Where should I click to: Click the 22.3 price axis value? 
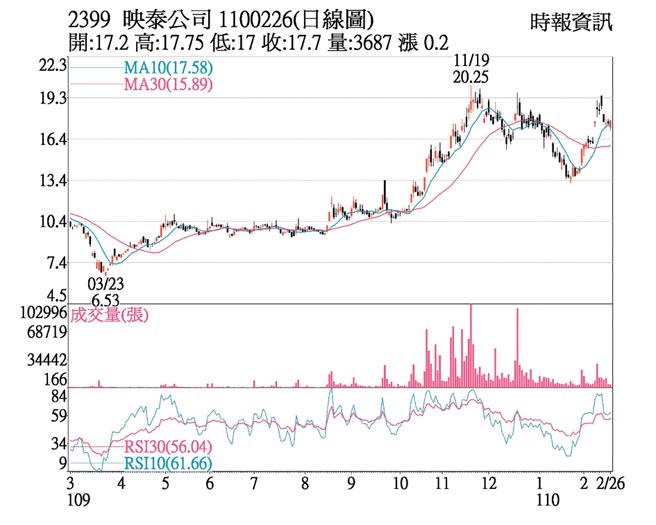tap(52, 65)
